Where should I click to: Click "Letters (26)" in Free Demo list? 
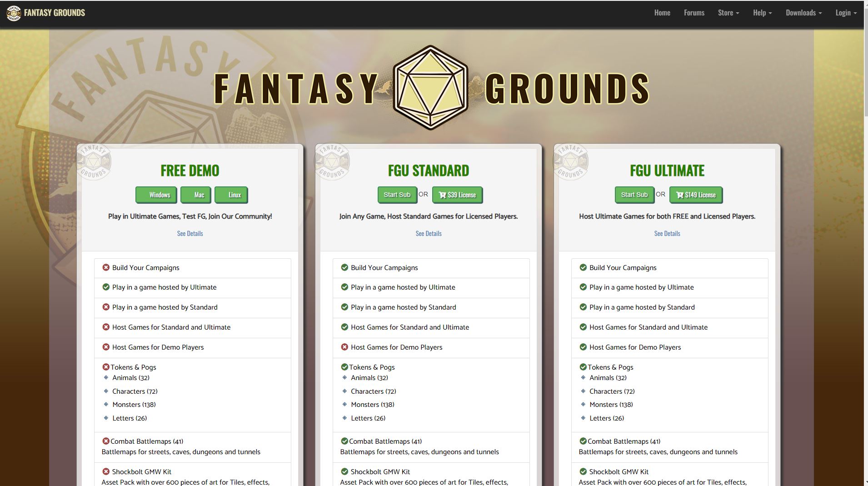130,418
